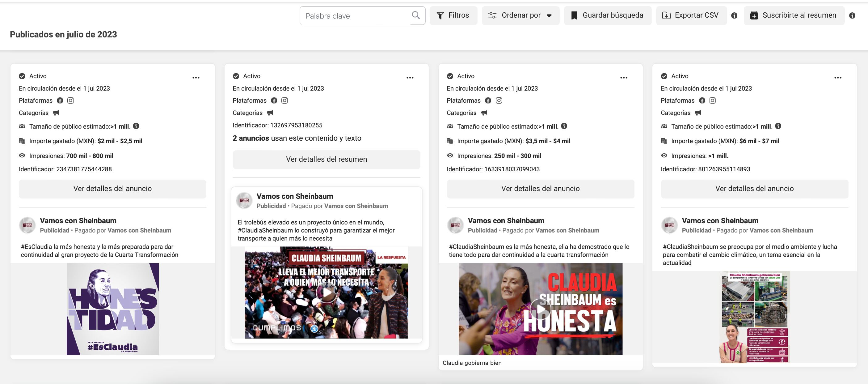Open three-dots menu on ad 801263955114893
Viewport: 868px width, 384px height.
coord(838,78)
